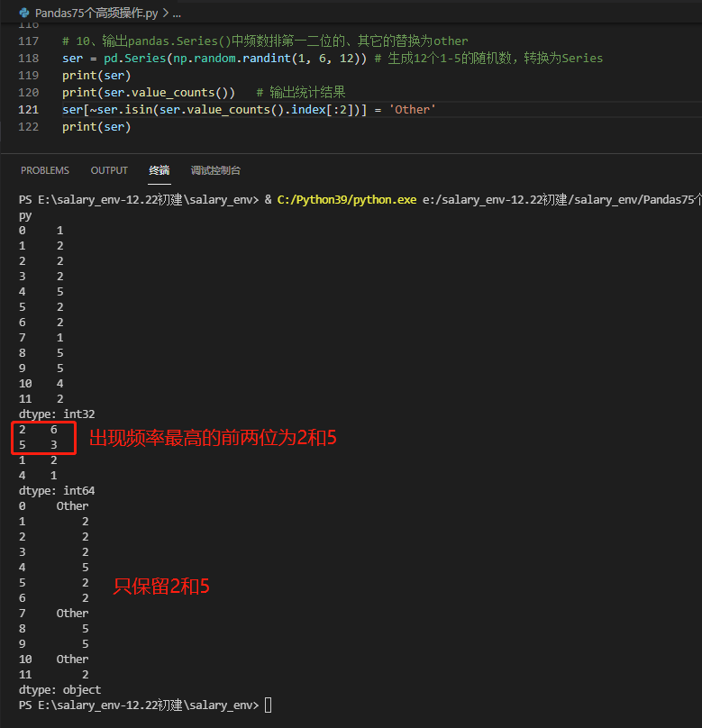Click line number 118 in the gutter

(x=28, y=59)
